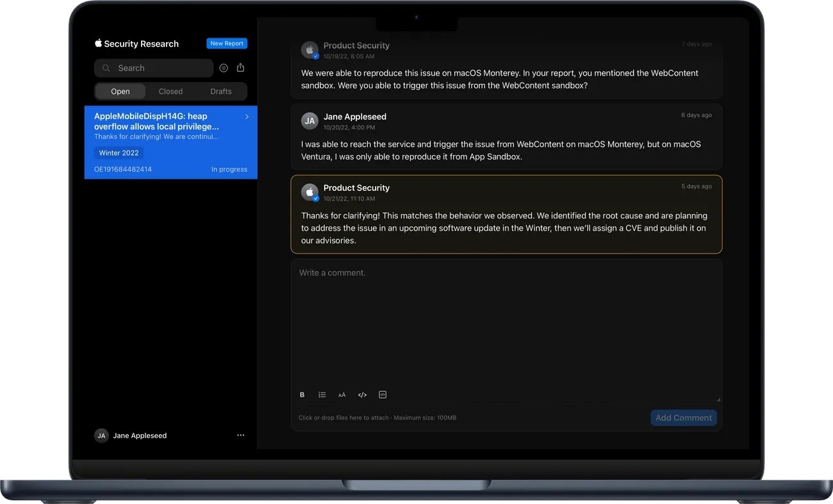
Task: Click the 7 days ago timestamp
Action: pos(697,44)
